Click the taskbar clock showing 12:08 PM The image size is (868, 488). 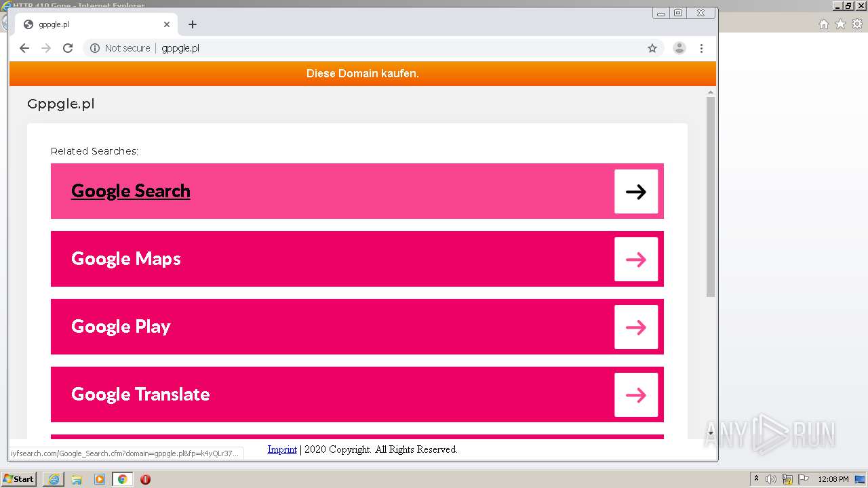click(x=833, y=479)
